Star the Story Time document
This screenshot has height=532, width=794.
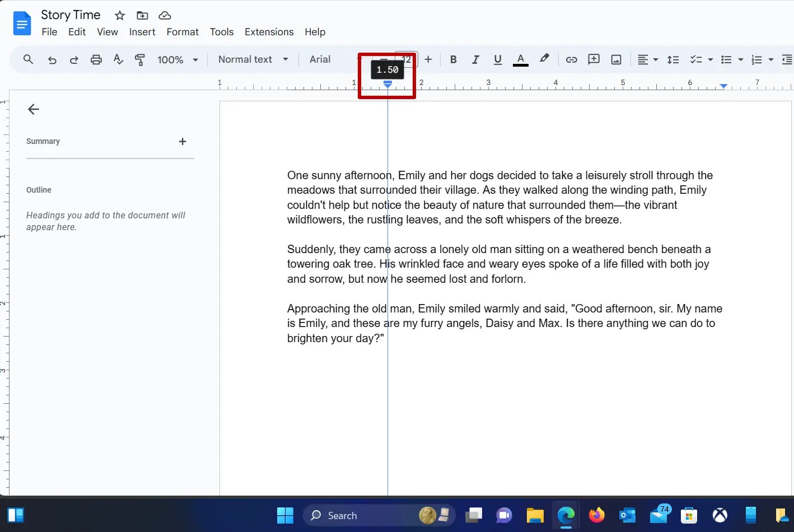point(119,15)
